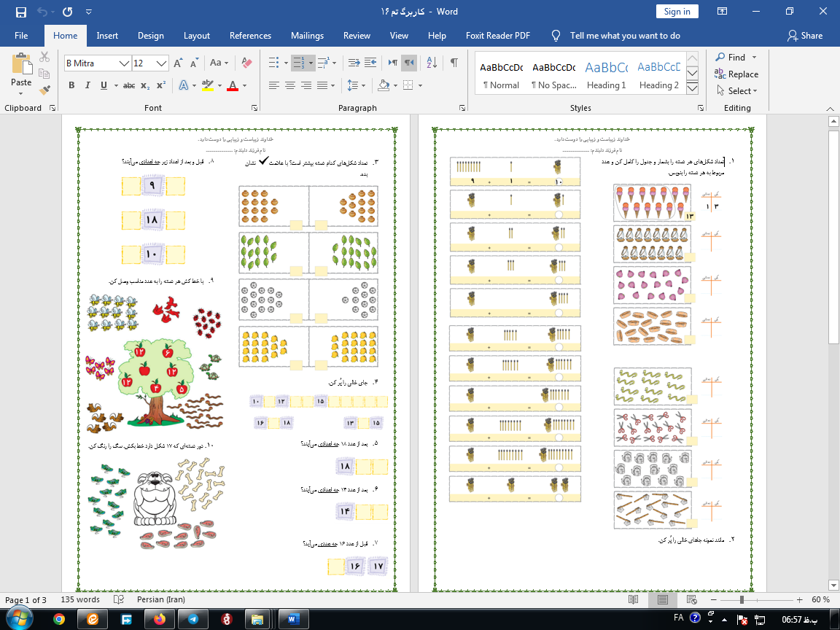Open the B Mitra font name dropdown
The height and width of the screenshot is (630, 840).
(x=124, y=63)
